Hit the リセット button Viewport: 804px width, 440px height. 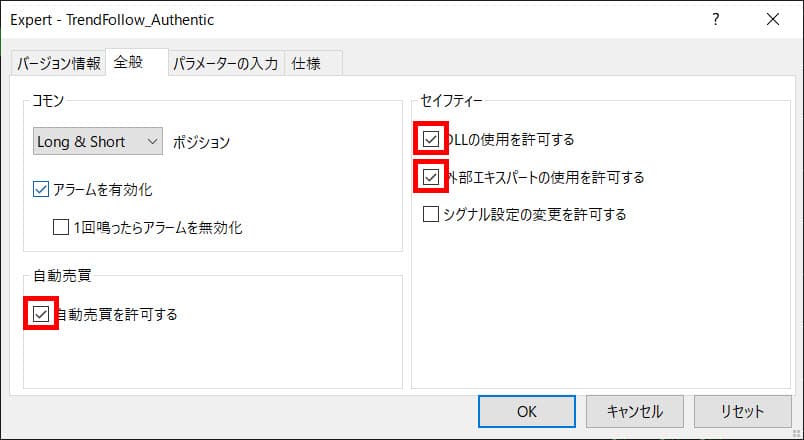click(742, 411)
